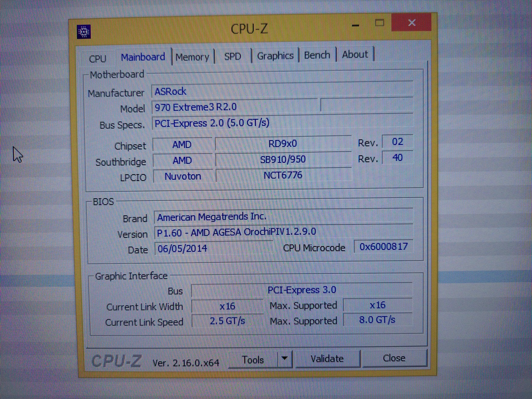Select the BIOS version P1.60 field
This screenshot has width=532, height=399.
(283, 232)
